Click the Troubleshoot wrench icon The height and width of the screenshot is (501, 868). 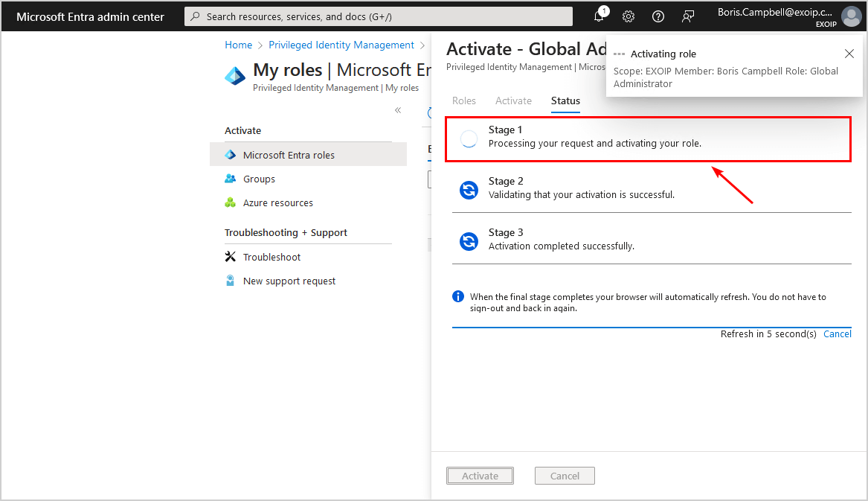pos(230,257)
